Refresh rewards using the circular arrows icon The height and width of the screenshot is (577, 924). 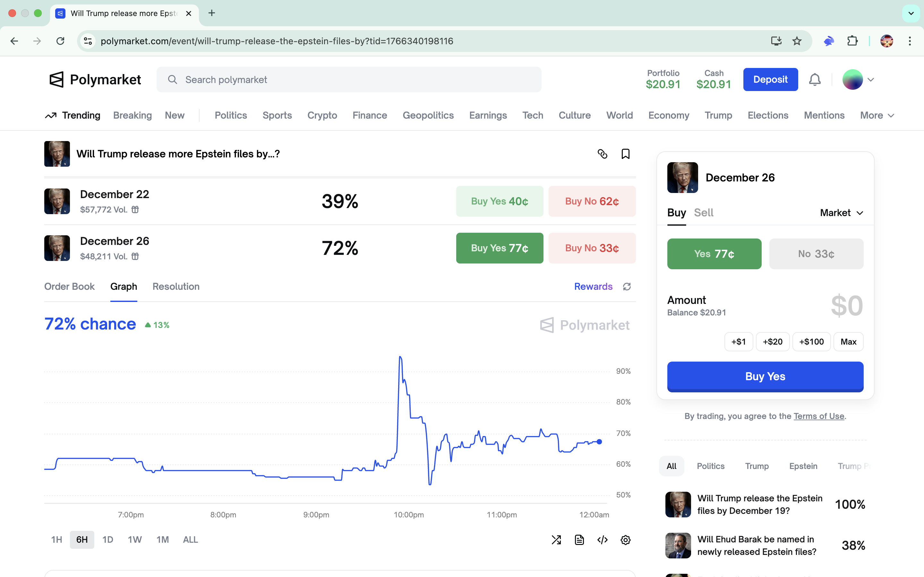point(627,286)
